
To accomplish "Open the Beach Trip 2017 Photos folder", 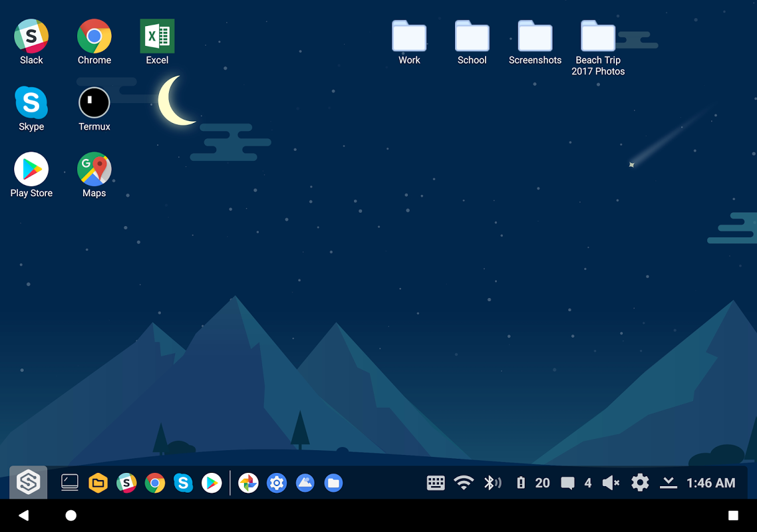I will tap(598, 37).
